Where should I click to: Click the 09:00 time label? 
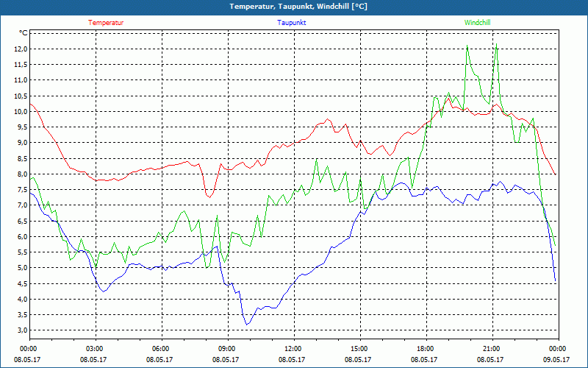(228, 349)
